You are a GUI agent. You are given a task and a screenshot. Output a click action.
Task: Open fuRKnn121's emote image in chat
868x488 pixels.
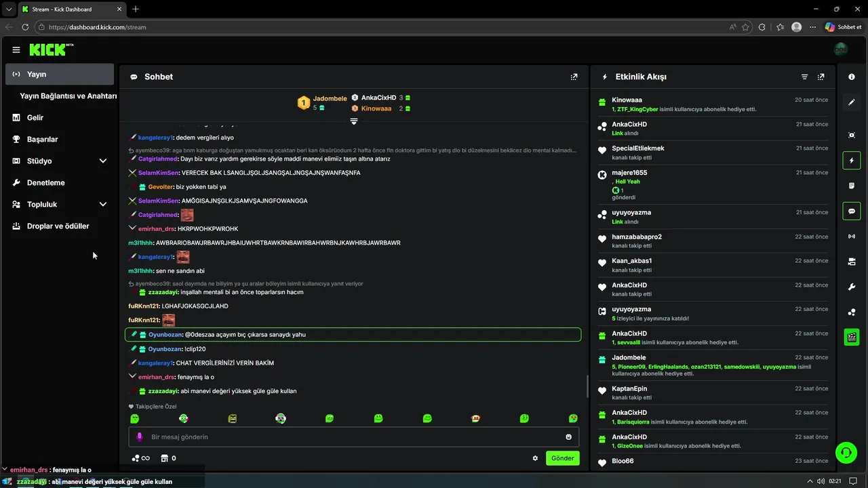coord(168,320)
